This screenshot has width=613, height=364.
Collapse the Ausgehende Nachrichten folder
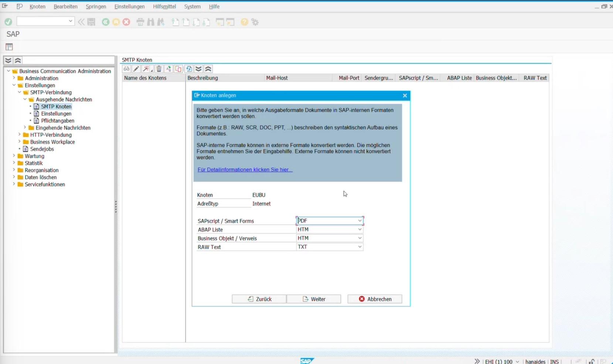[x=25, y=99]
